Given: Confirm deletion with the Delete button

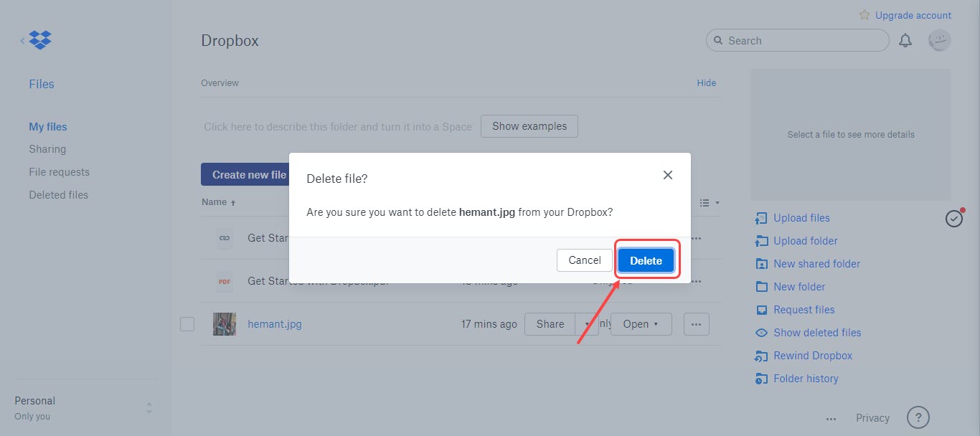Looking at the screenshot, I should point(645,260).
